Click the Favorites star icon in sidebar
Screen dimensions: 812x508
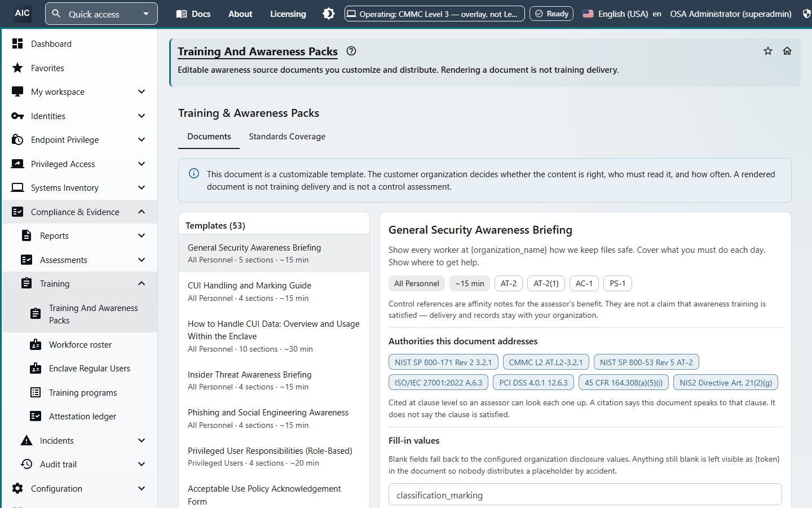click(17, 68)
